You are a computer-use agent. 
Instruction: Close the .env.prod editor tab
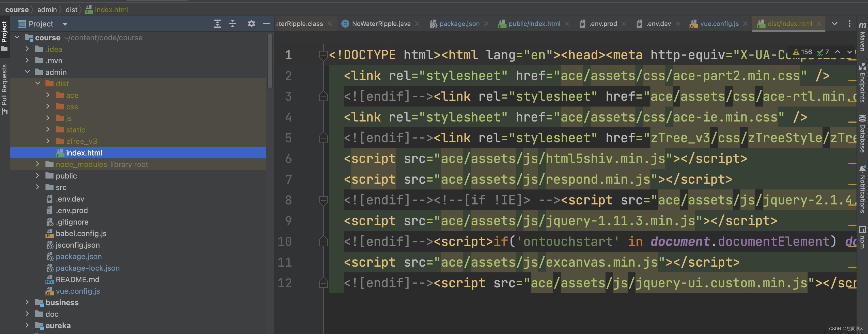tap(624, 24)
